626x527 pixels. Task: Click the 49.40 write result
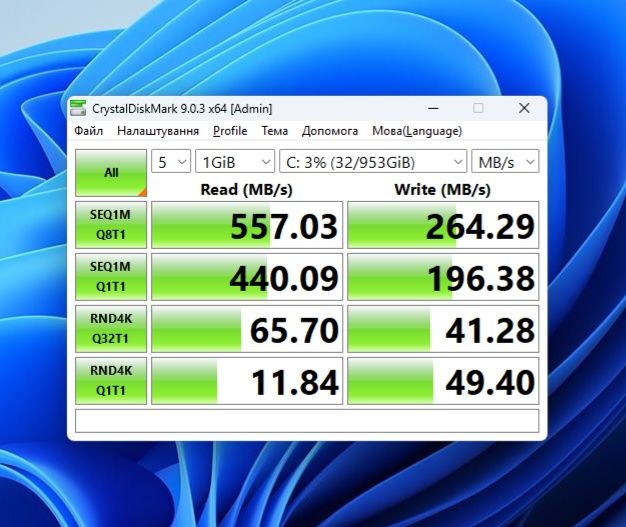443,381
